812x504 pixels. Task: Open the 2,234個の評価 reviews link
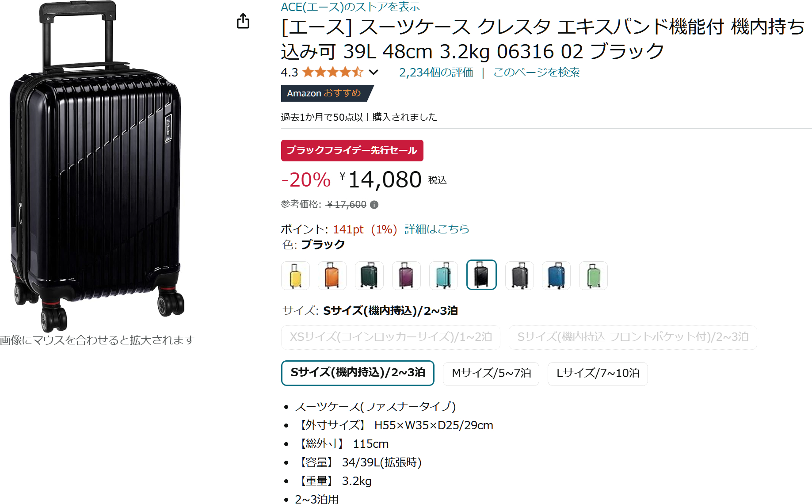pyautogui.click(x=436, y=73)
